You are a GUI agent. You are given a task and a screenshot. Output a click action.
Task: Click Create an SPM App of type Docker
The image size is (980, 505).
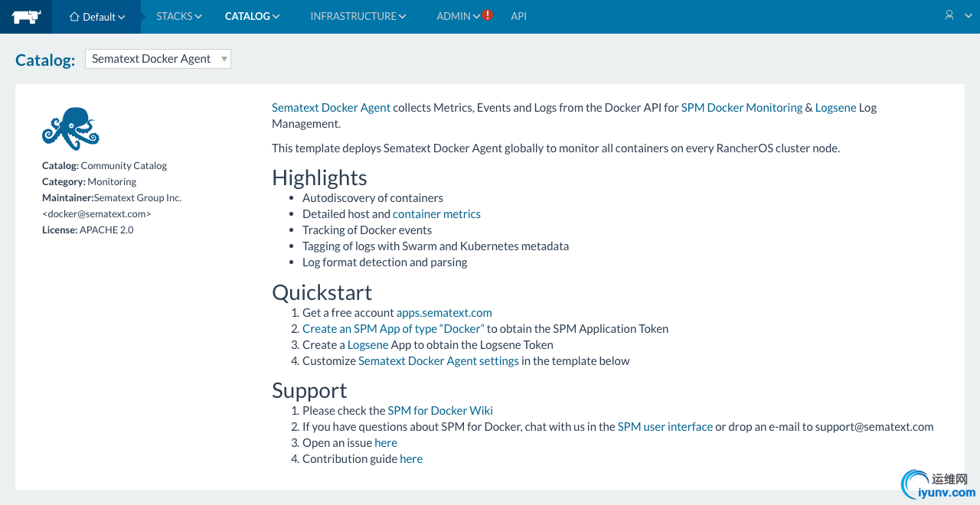tap(394, 329)
